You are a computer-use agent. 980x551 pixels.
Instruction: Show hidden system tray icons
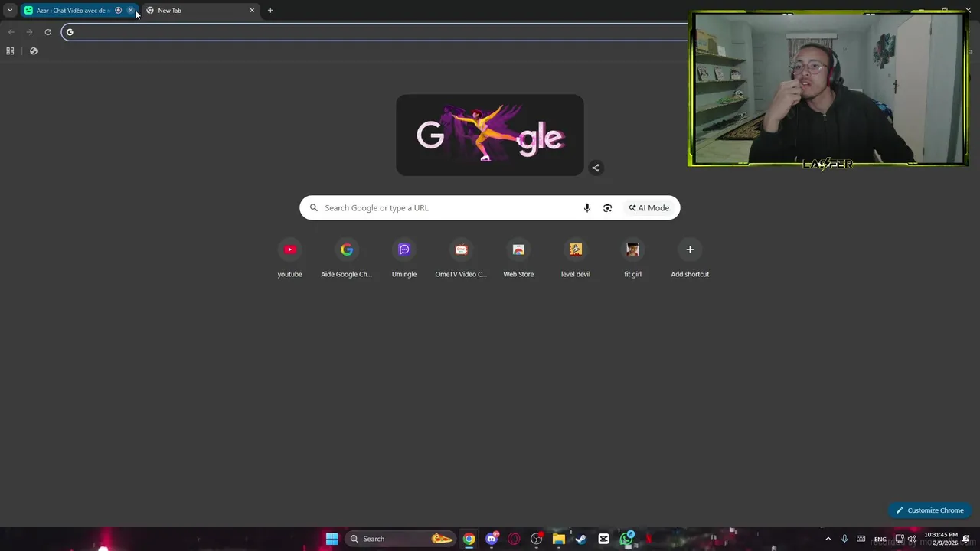(x=828, y=539)
